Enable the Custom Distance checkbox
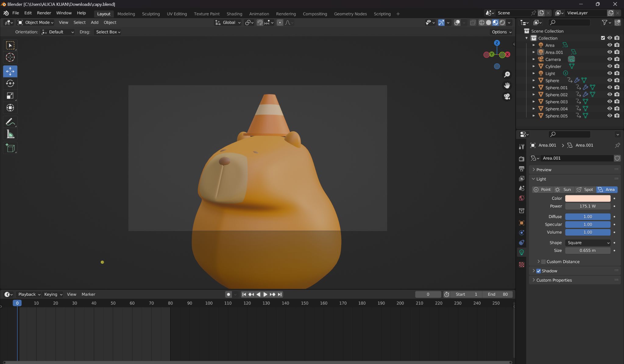This screenshot has width=624, height=364. [544, 262]
